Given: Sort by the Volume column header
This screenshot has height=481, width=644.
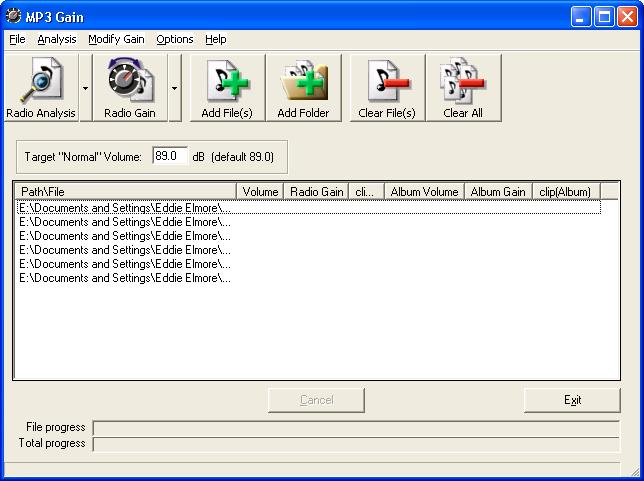Looking at the screenshot, I should [260, 192].
